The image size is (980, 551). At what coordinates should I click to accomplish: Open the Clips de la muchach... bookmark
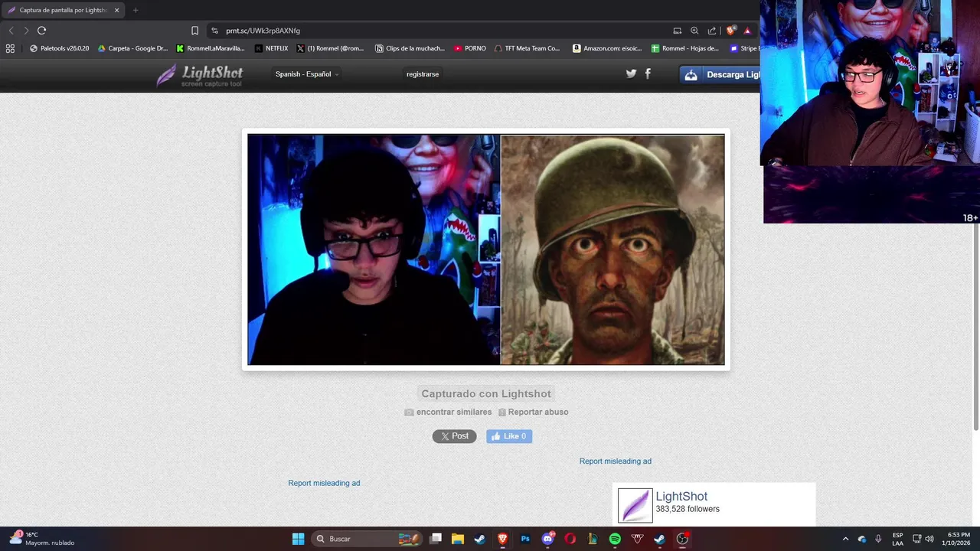[410, 48]
